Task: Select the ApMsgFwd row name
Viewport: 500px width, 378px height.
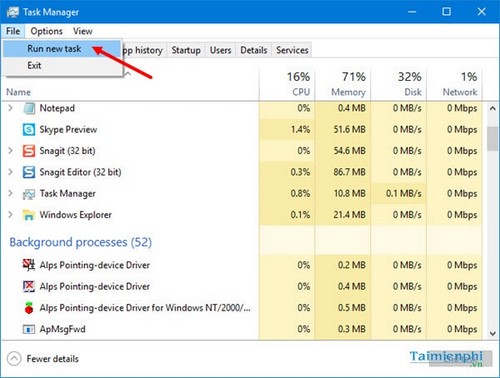Action: tap(62, 329)
